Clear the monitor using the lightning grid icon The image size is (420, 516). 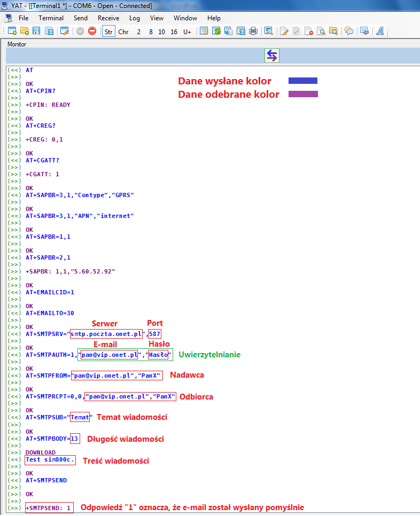[x=204, y=31]
